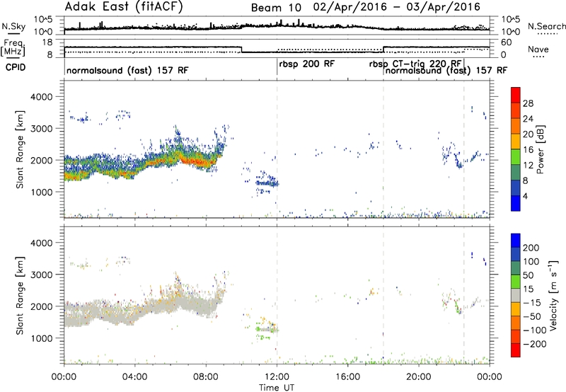Click the 'Nave' legend label
Screen dimensions: 566x392
click(538, 49)
